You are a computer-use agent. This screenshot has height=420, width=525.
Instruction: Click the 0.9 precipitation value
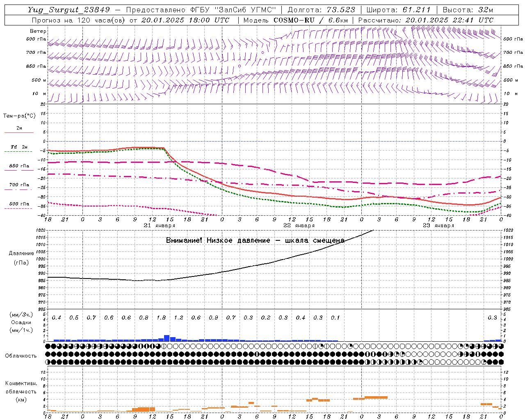213,318
